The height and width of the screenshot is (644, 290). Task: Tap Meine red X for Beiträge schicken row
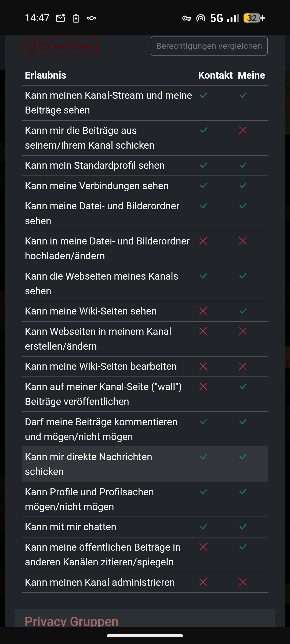(243, 130)
